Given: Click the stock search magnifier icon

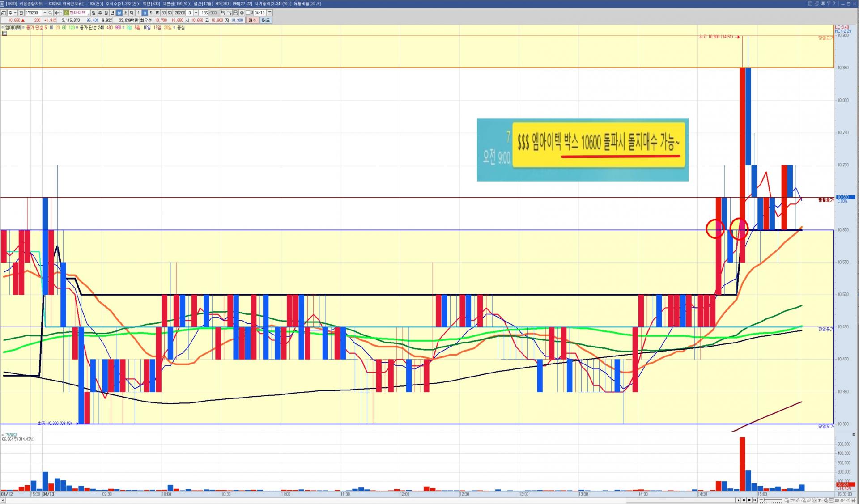Looking at the screenshot, I should (50, 13).
